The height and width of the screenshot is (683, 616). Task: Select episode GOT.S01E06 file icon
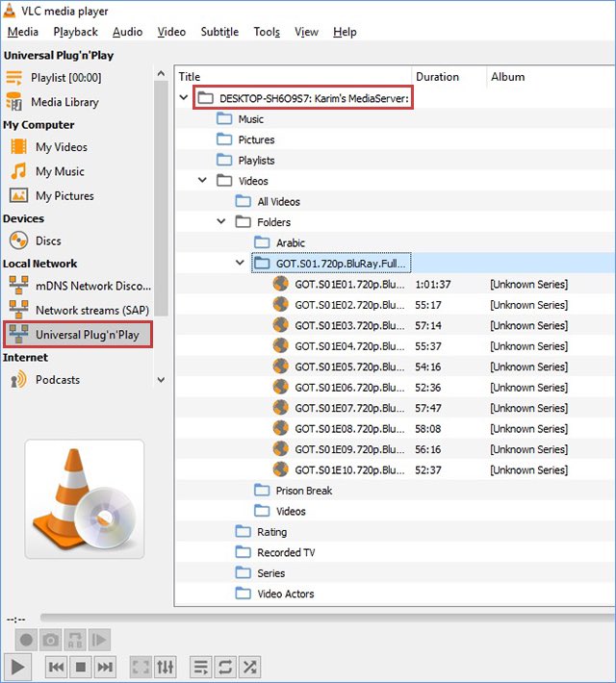point(281,387)
